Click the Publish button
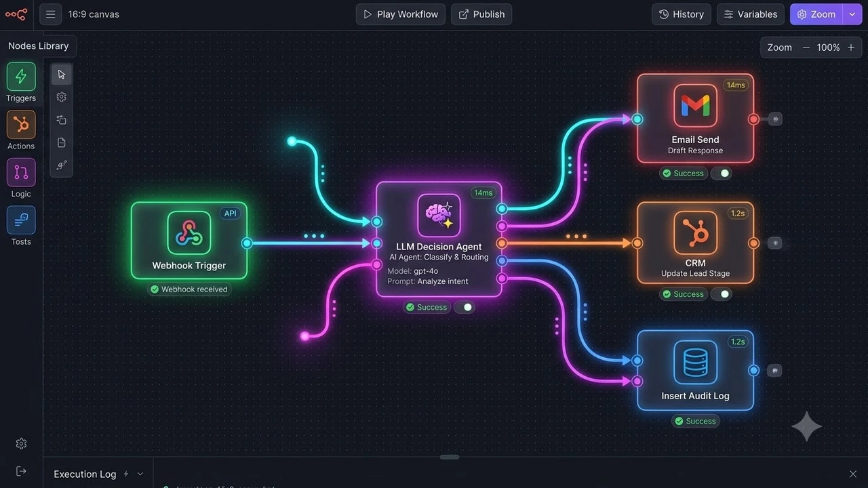Screen dimensions: 868x488 481,14
